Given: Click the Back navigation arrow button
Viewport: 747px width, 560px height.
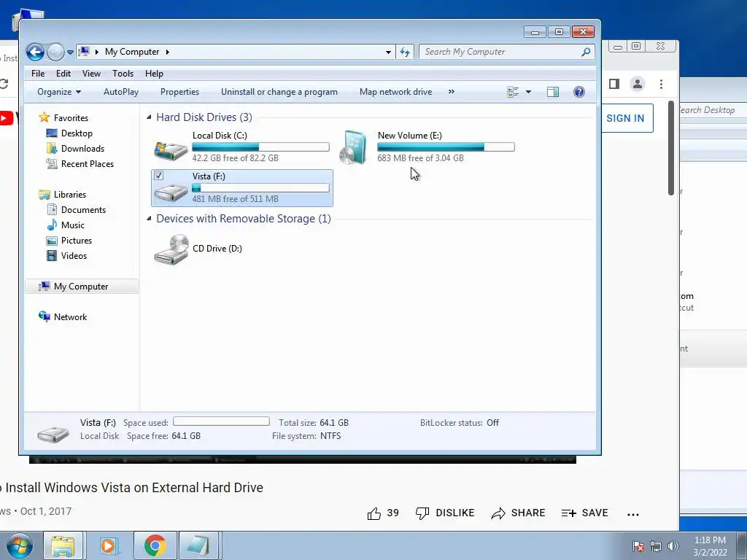Looking at the screenshot, I should click(x=35, y=52).
